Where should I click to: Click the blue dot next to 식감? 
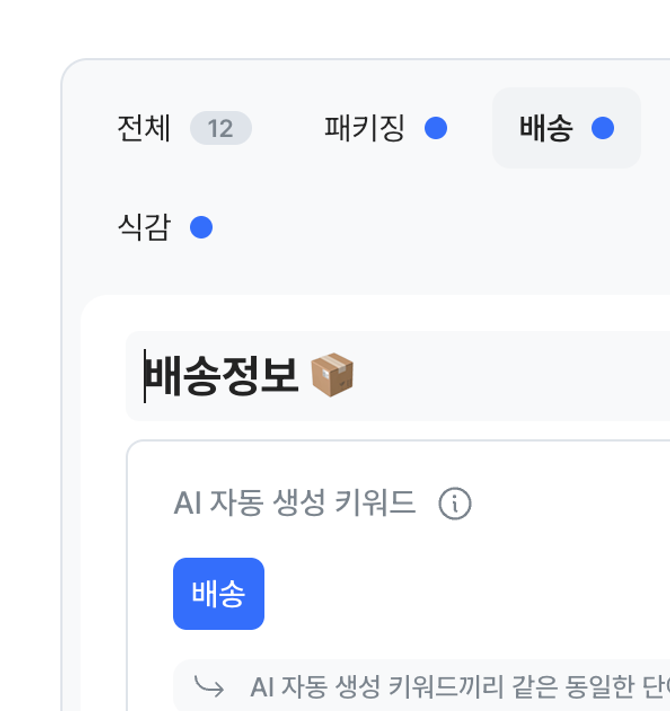(x=201, y=228)
